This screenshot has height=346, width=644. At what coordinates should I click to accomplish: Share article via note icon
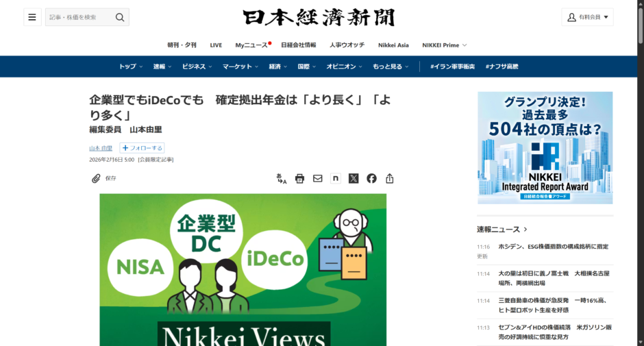click(x=336, y=178)
